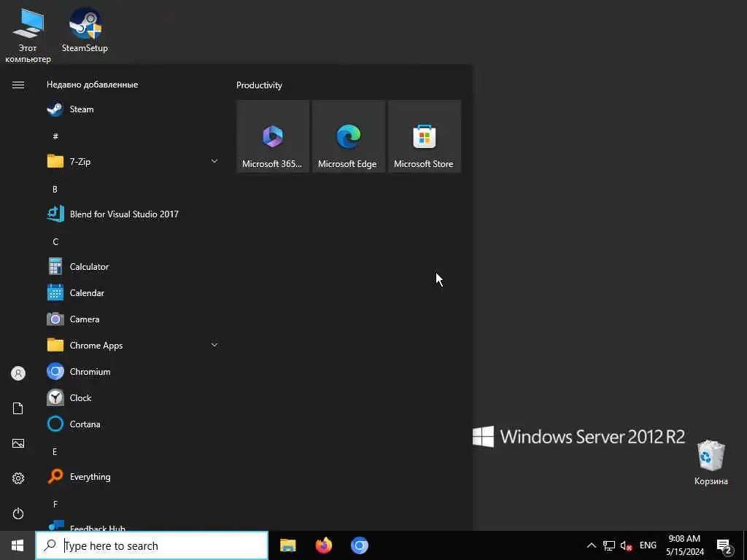Open the clock and date flyout
Viewport: 747px width, 560px height.
tap(684, 545)
